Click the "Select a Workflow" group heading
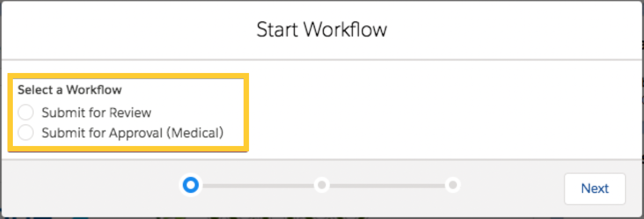Image resolution: width=644 pixels, height=219 pixels. point(70,90)
